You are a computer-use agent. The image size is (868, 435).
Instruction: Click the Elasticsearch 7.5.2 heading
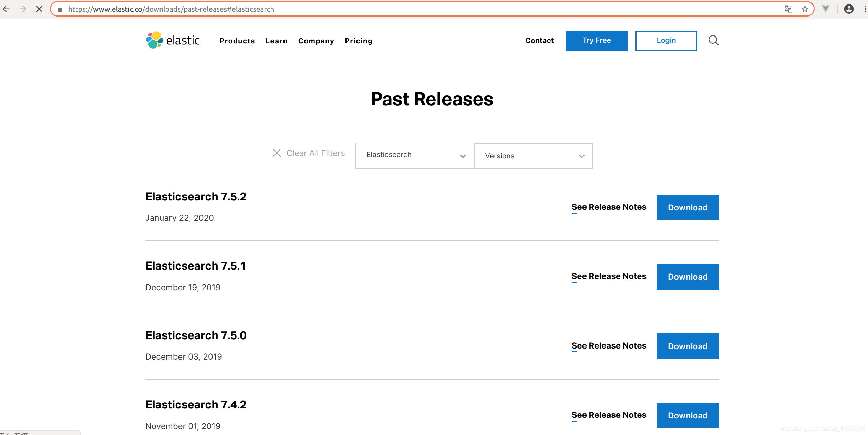point(196,197)
